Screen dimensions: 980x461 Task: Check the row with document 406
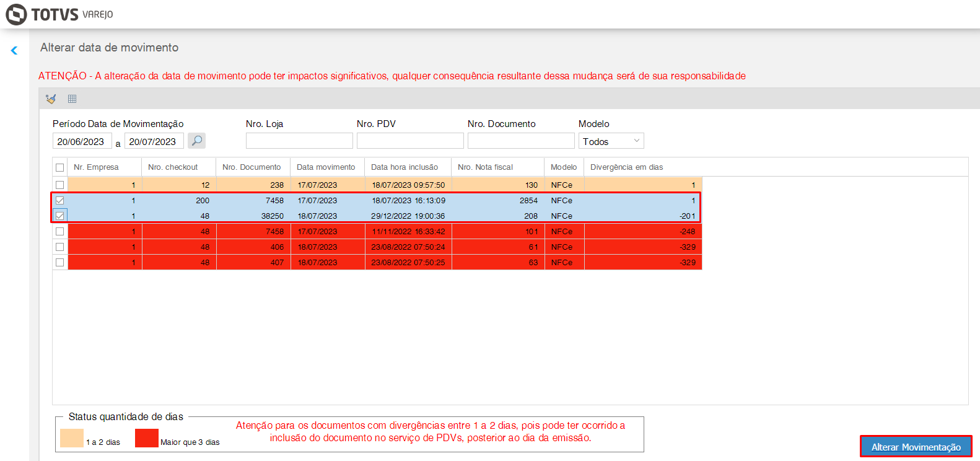click(x=59, y=247)
